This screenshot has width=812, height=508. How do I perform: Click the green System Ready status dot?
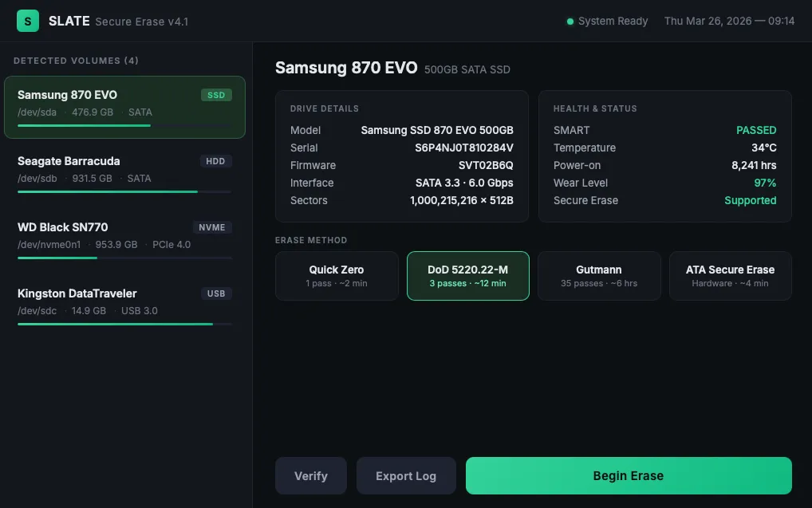click(x=570, y=22)
